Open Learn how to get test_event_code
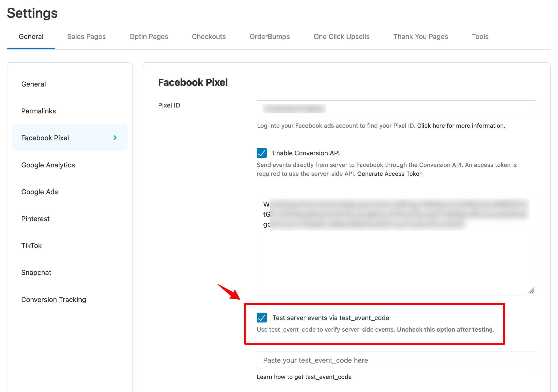 304,377
